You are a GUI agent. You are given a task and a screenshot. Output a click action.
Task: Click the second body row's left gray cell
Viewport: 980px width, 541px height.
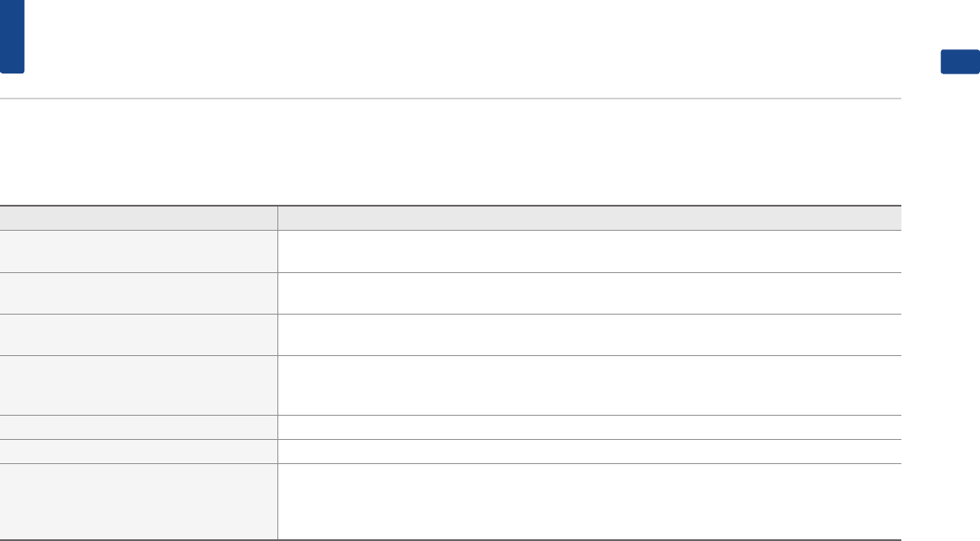(138, 293)
